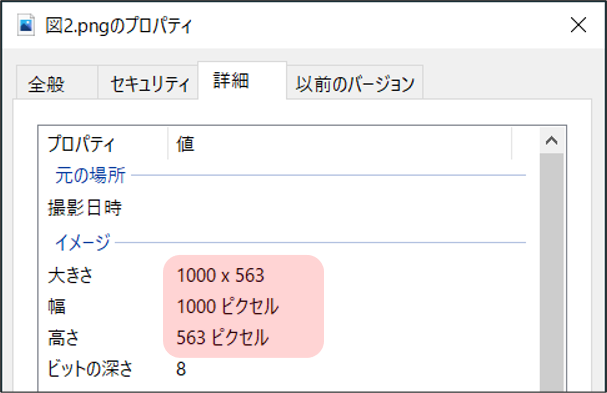Select the イメージ group heading

pyautogui.click(x=82, y=243)
